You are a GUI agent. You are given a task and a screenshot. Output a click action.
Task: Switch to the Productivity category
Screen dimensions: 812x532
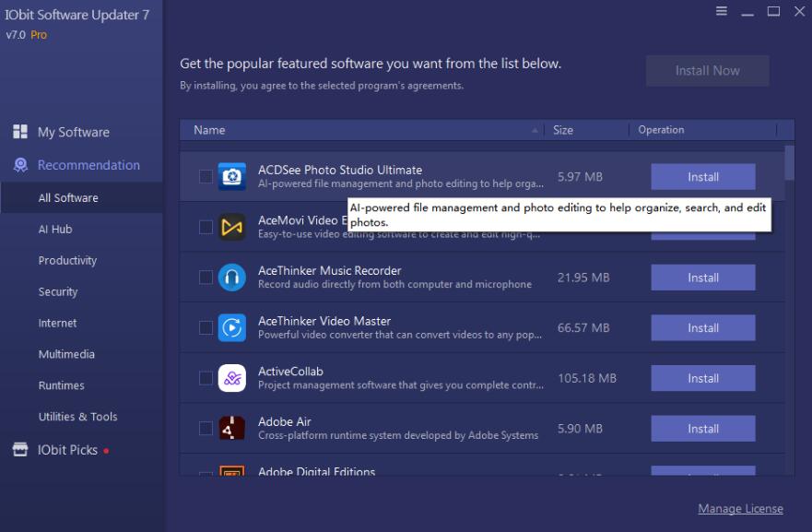[x=67, y=261]
